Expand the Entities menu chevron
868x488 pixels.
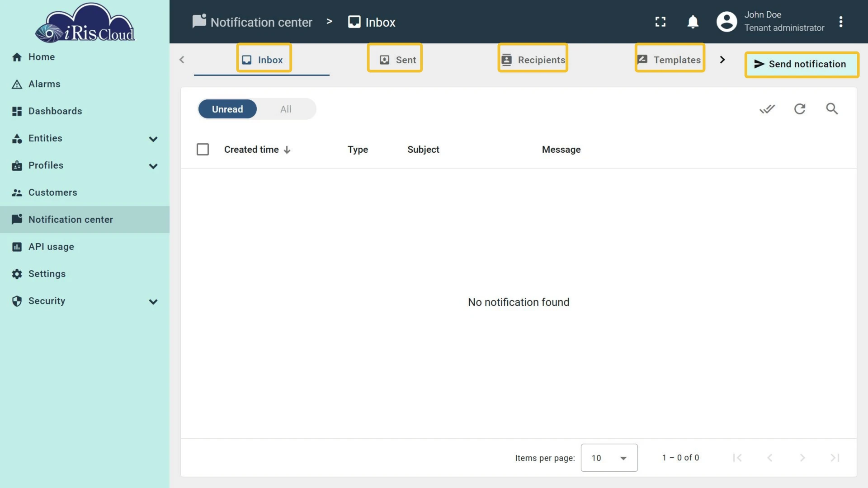tap(153, 139)
